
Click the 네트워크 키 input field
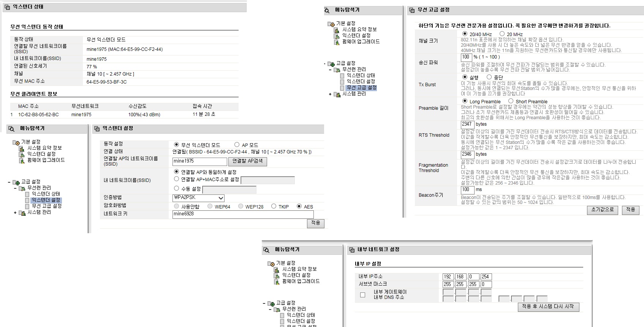[x=243, y=214]
